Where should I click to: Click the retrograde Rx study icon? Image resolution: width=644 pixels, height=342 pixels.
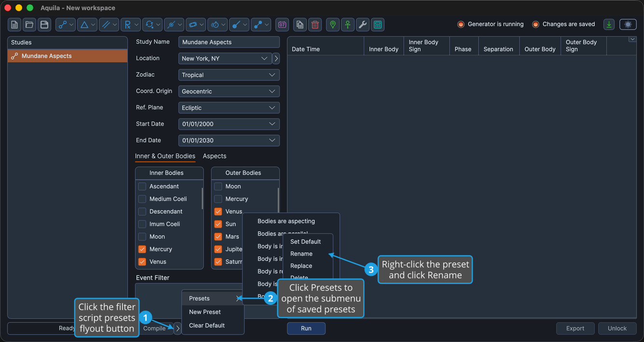coord(128,25)
